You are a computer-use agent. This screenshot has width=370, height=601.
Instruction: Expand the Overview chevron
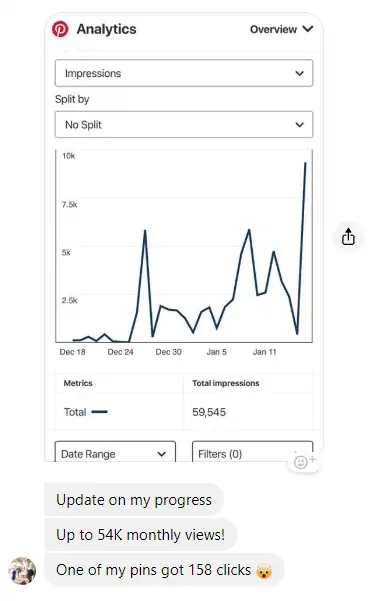click(308, 29)
